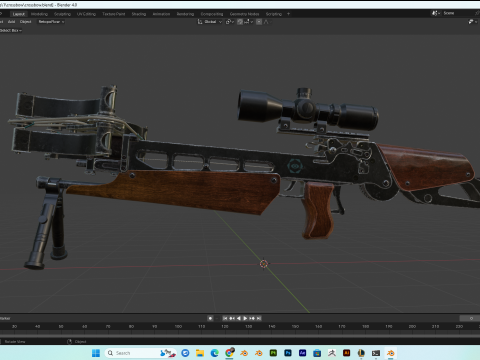This screenshot has width=480, height=360.
Task: Switch to the Scripting workspace tab
Action: (274, 14)
